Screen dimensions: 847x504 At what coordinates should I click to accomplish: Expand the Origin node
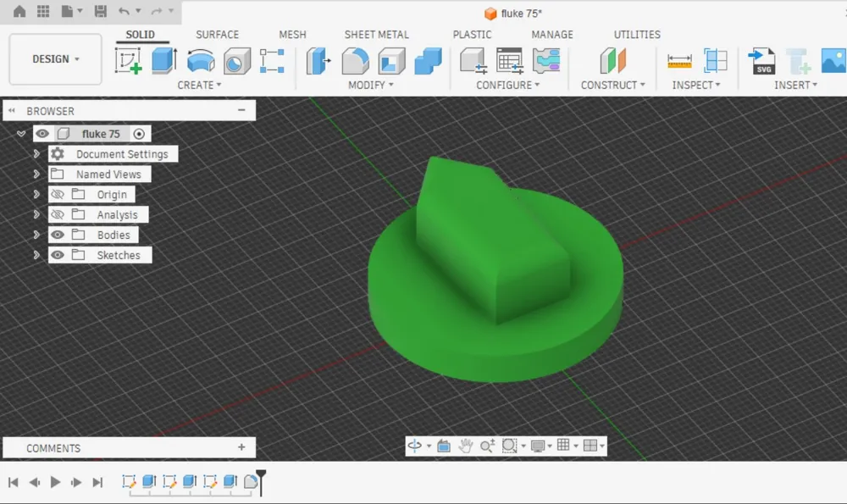click(36, 195)
